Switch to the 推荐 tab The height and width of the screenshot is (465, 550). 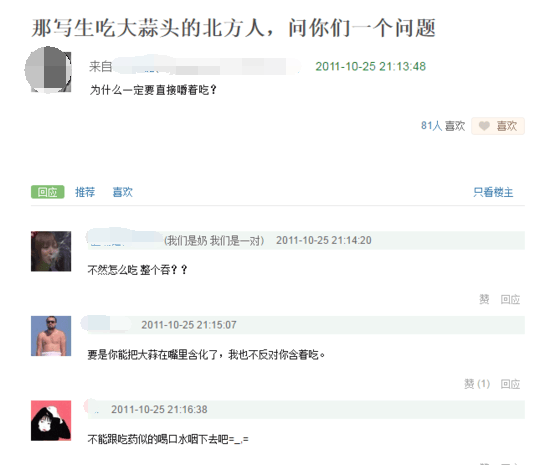click(x=85, y=192)
